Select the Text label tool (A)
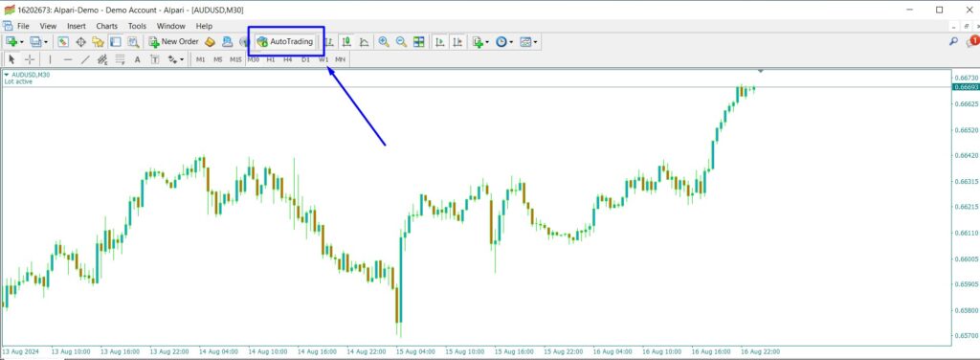The height and width of the screenshot is (360, 980). point(138,59)
